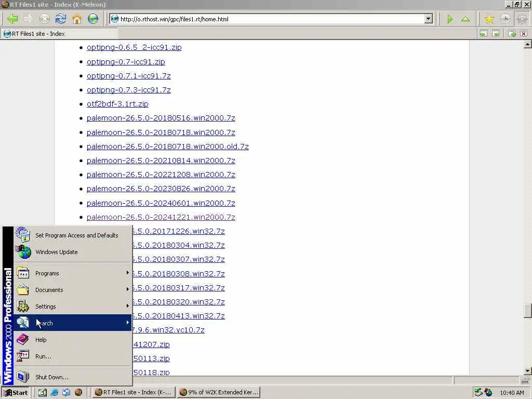
Task: Expand the Programs submenu
Action: point(73,273)
